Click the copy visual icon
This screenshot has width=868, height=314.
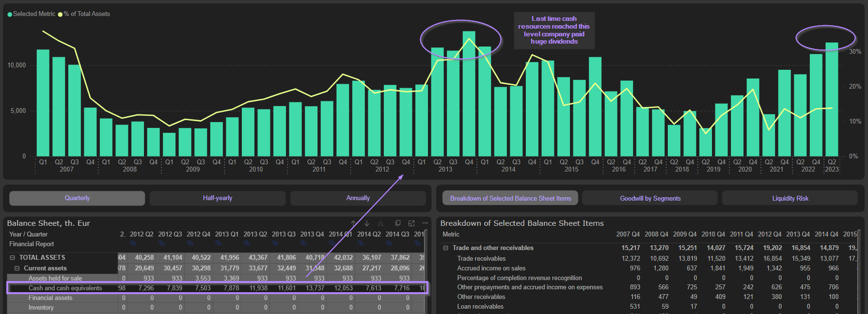pos(398,223)
